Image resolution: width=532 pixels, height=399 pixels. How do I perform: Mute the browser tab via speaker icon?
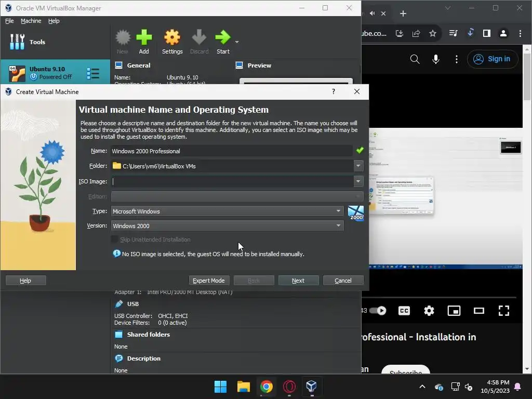[372, 13]
